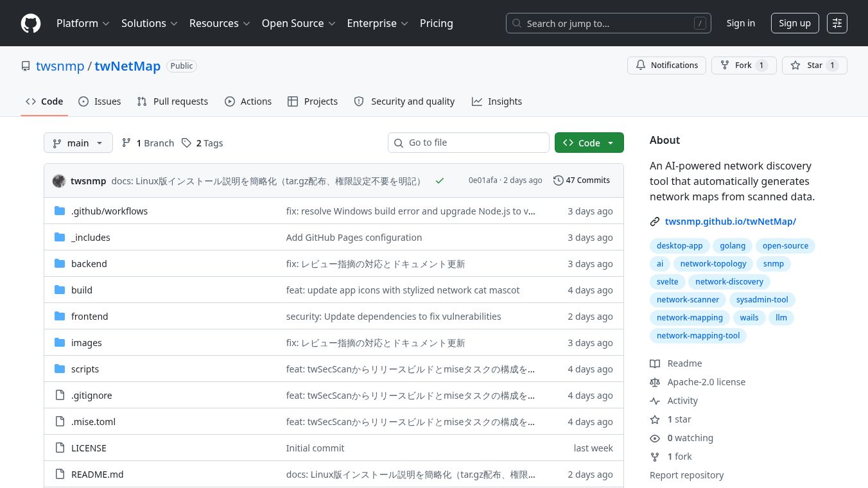Expand the main branch selector

point(78,143)
